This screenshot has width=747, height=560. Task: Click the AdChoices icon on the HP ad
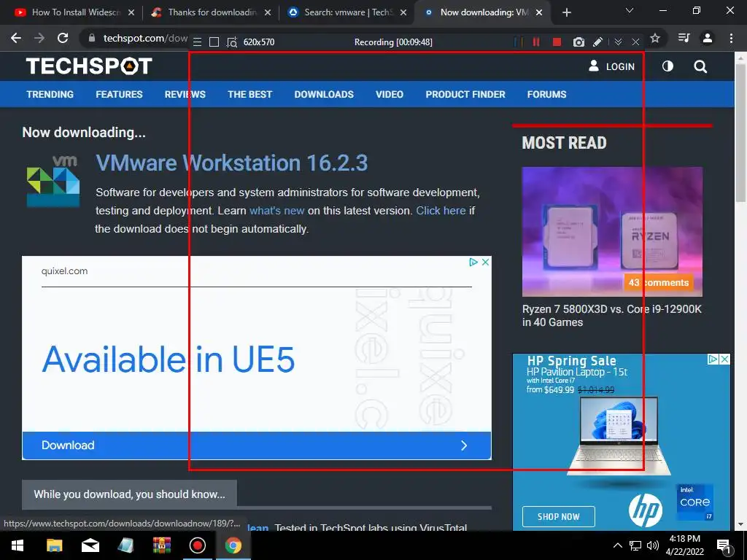coord(713,359)
